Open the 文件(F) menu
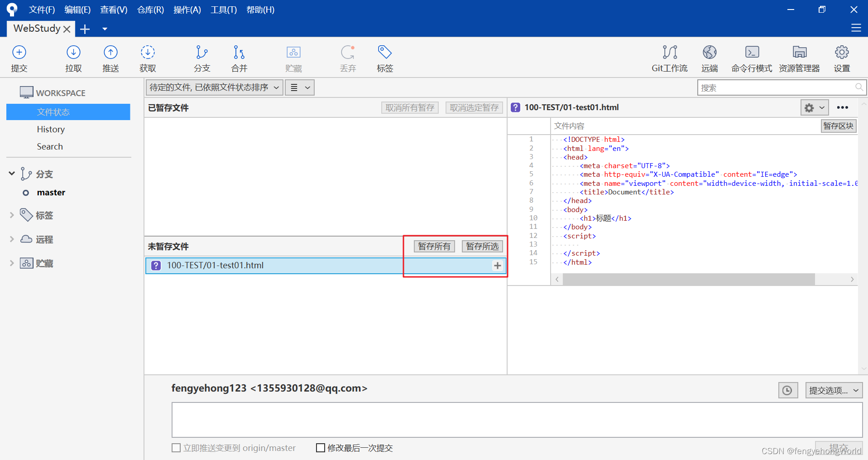The image size is (868, 460). 42,10
